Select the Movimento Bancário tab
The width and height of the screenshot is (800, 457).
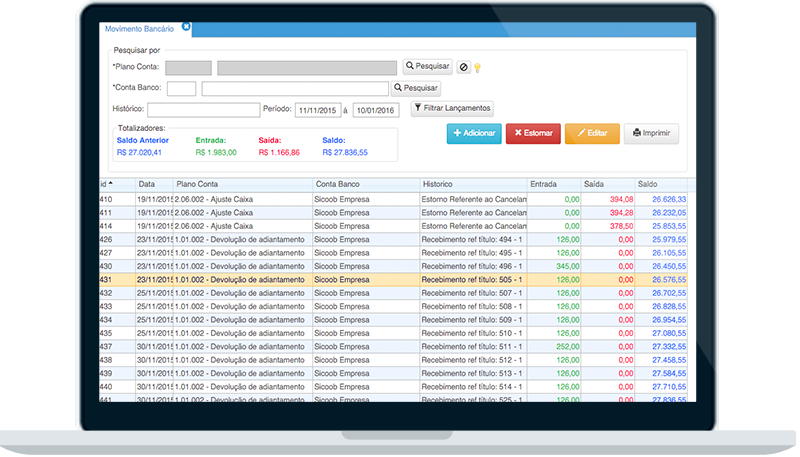coord(139,29)
